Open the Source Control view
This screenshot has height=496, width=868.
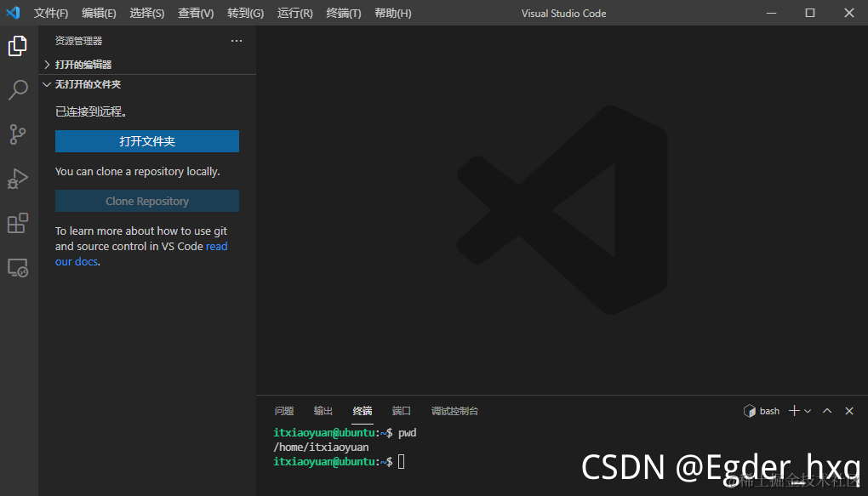click(x=18, y=134)
